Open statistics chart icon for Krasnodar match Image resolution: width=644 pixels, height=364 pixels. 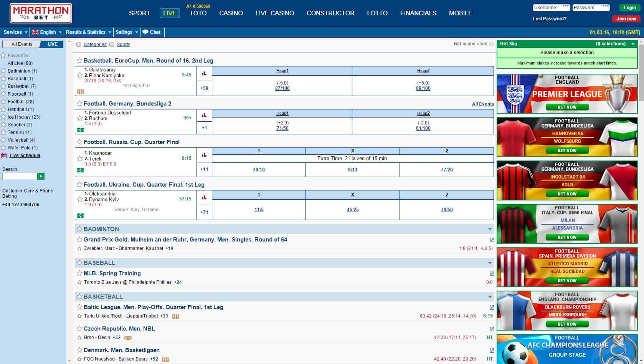pos(204,155)
